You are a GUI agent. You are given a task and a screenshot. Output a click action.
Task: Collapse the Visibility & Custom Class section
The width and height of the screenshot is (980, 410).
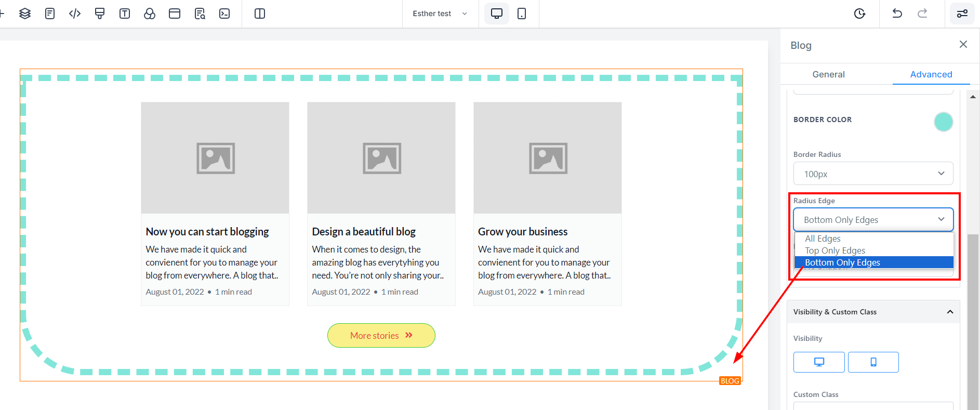tap(950, 312)
